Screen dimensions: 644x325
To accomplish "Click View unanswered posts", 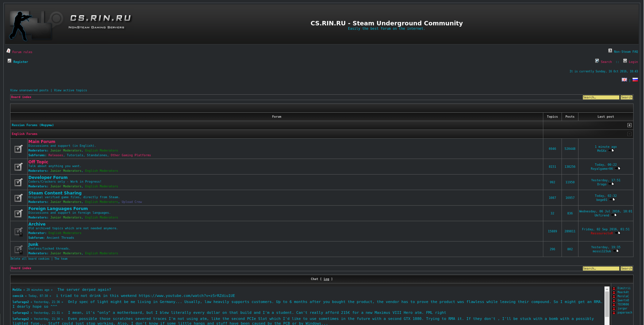I will tap(29, 90).
